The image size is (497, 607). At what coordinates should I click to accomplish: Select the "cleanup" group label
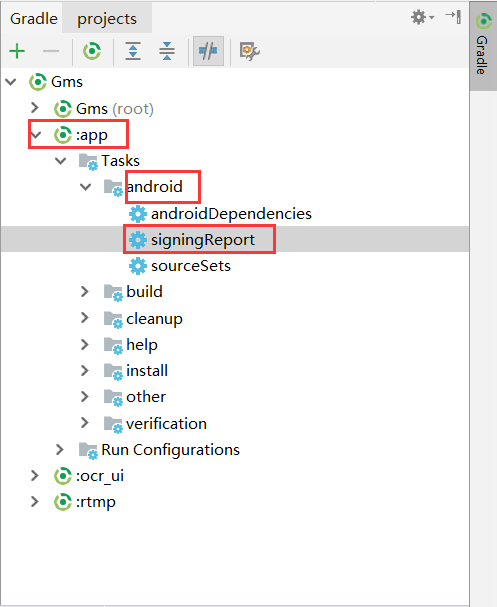coord(154,319)
